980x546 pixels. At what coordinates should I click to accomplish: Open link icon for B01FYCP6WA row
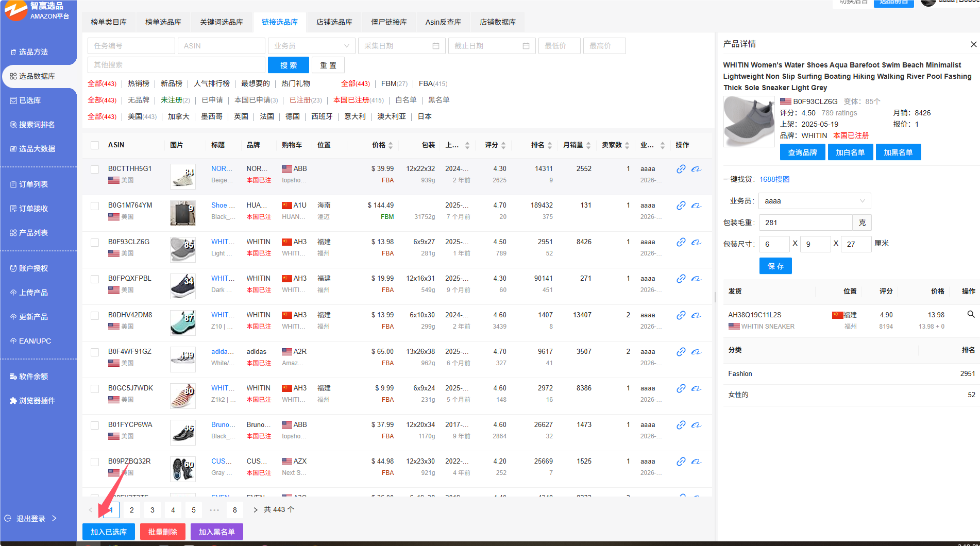[681, 425]
